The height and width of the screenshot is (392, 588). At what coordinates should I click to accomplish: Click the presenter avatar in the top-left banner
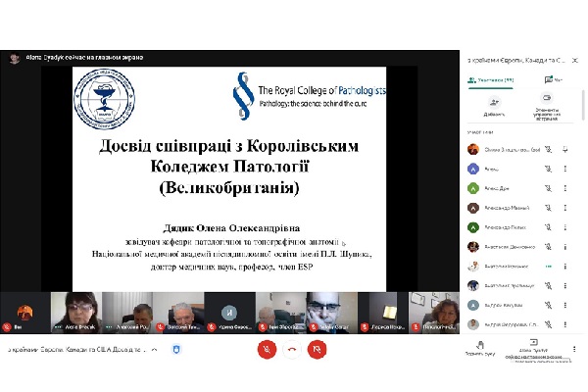15,59
